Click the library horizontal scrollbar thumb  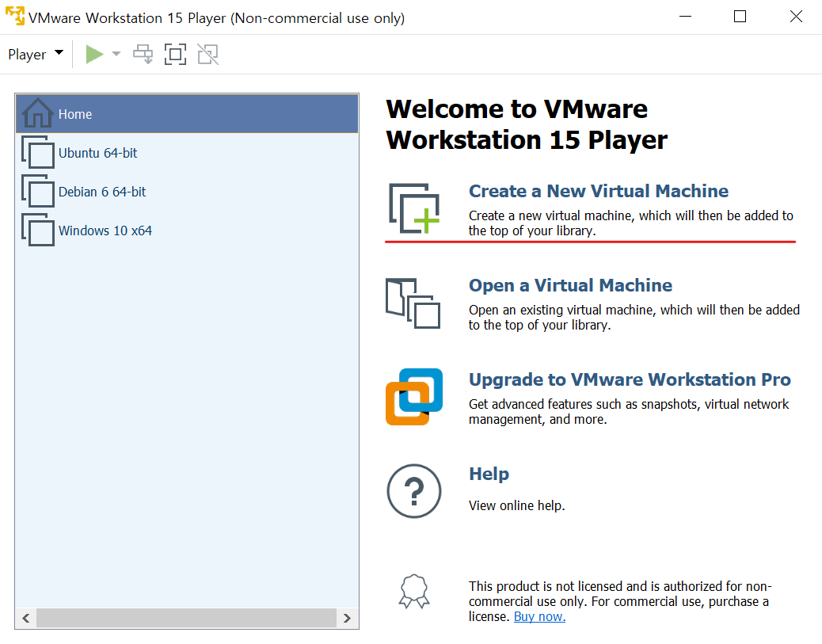tap(186, 618)
